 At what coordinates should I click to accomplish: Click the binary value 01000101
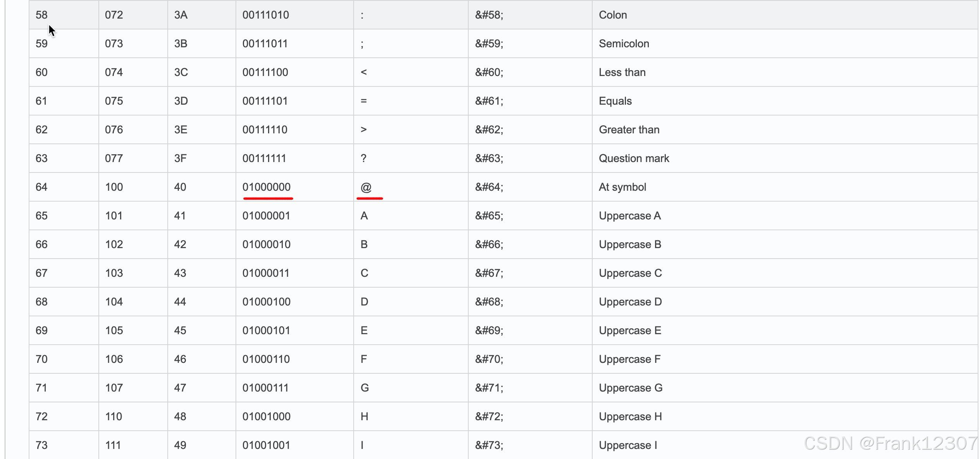pos(266,330)
